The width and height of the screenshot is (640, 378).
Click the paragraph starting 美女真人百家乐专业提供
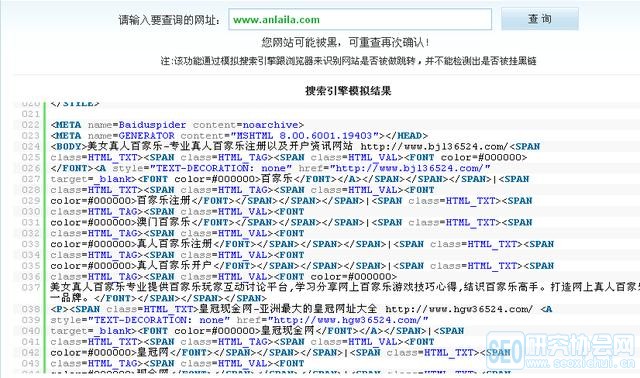[345, 292]
